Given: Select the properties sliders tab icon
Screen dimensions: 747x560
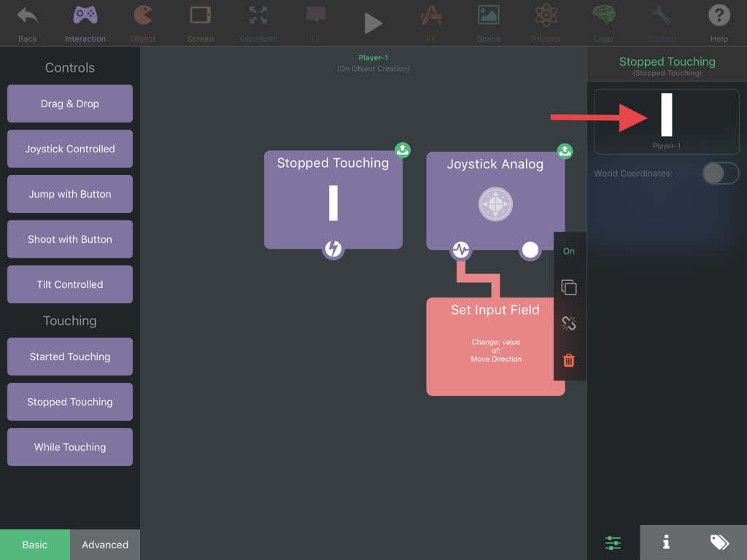Looking at the screenshot, I should pyautogui.click(x=613, y=542).
